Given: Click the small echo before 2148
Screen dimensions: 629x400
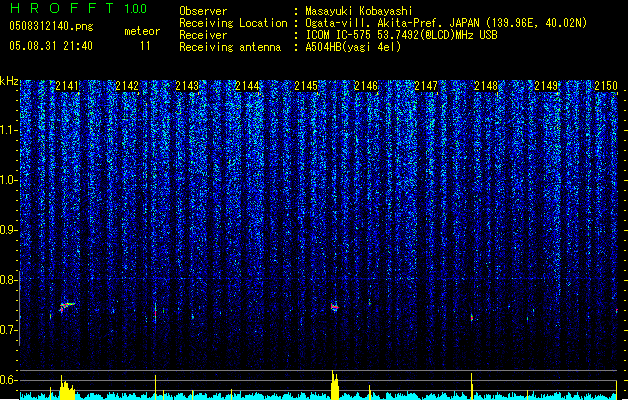Looking at the screenshot, I should click(x=472, y=317).
